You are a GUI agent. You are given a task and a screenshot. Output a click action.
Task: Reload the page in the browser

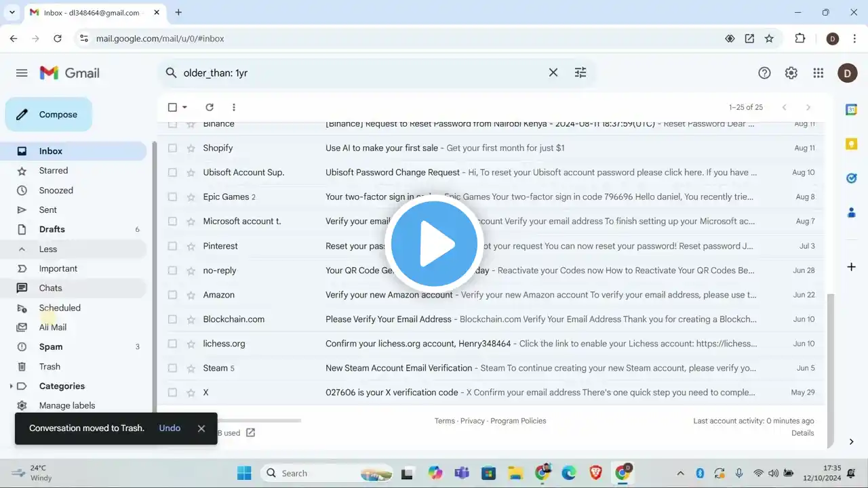tap(58, 39)
